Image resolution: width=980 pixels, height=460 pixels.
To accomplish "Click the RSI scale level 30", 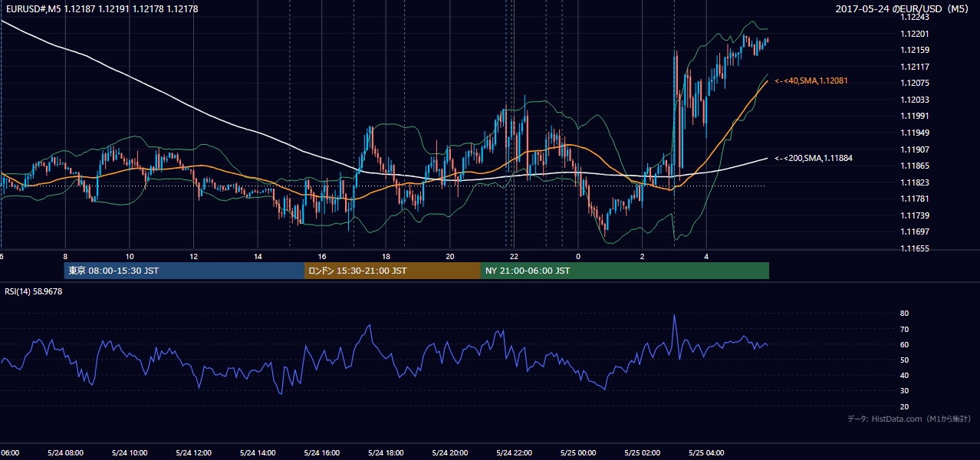I will (904, 391).
